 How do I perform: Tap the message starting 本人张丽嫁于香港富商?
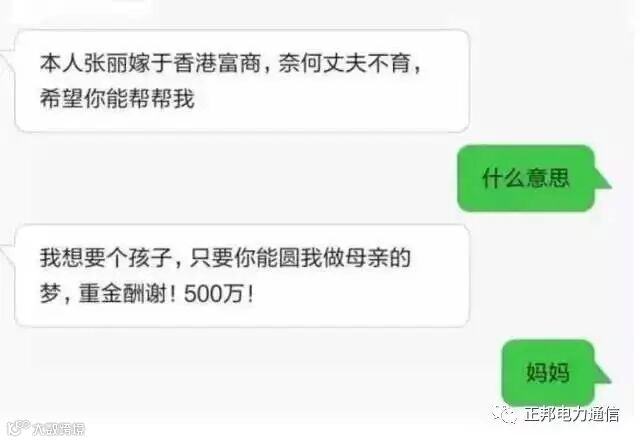(x=242, y=81)
